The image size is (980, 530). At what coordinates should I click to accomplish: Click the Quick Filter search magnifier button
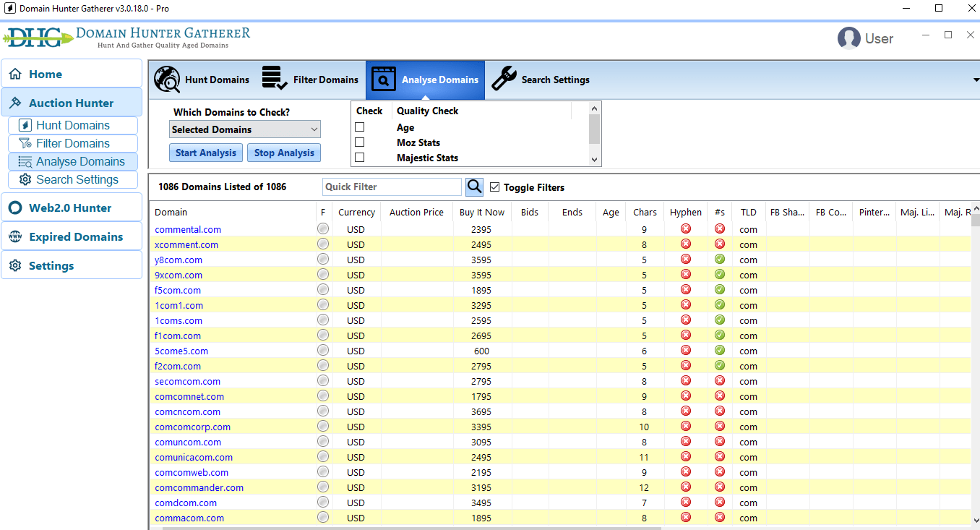[474, 187]
